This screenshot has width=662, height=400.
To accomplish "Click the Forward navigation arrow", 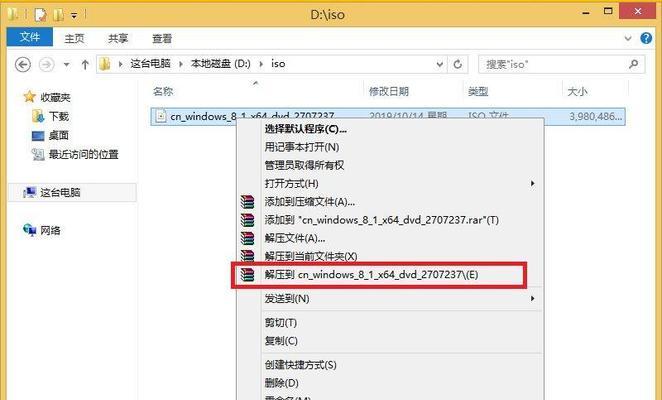I will (46, 65).
